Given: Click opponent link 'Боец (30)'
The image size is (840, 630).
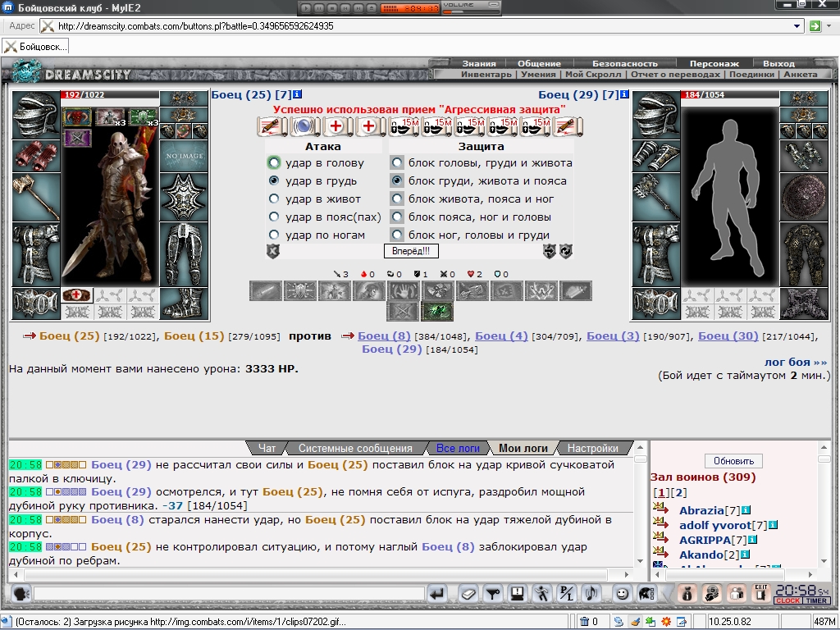Looking at the screenshot, I should pos(728,336).
